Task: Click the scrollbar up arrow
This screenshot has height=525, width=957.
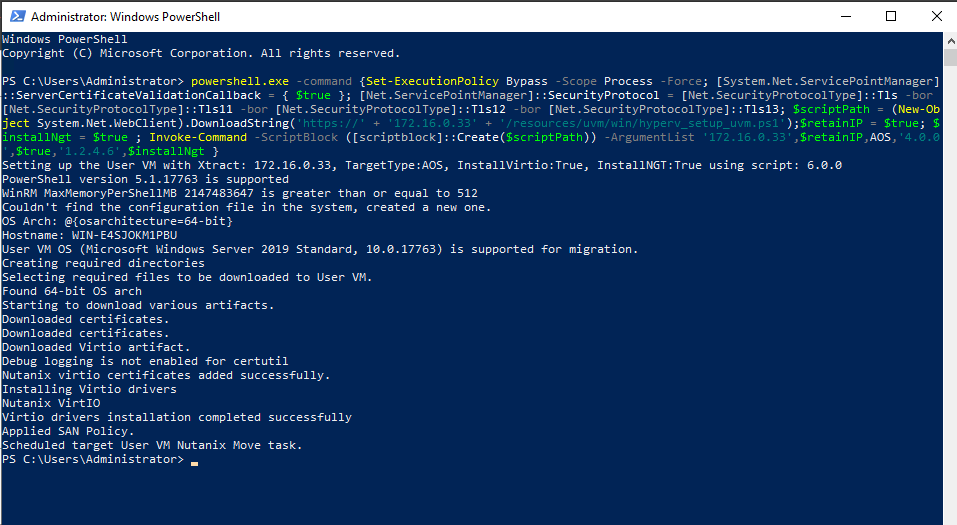Action: coord(950,40)
